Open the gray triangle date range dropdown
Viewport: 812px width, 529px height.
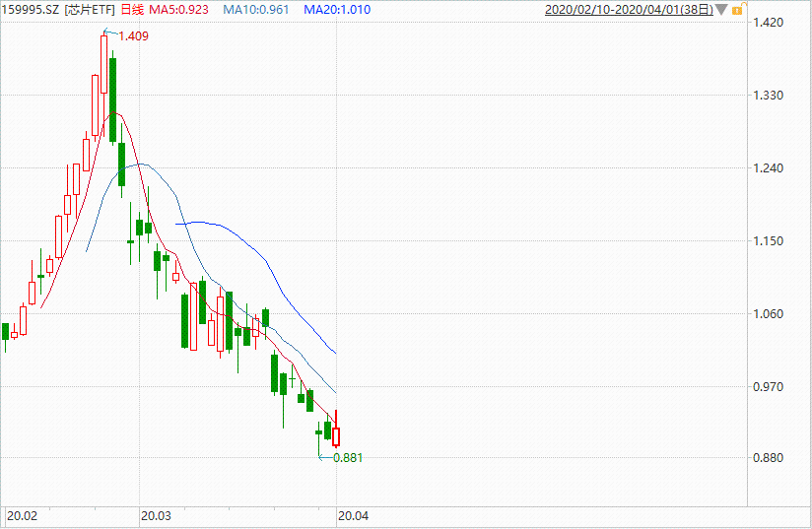(721, 10)
